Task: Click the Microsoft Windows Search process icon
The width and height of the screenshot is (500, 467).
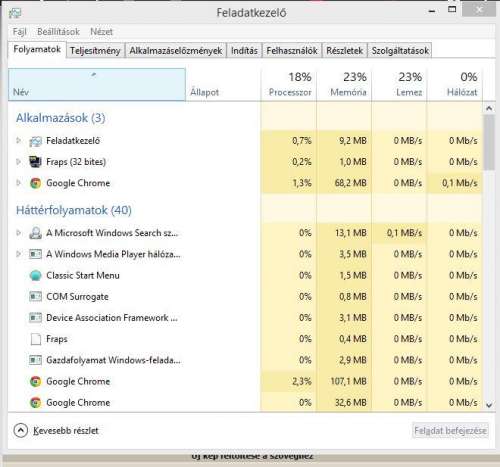Action: (x=35, y=233)
